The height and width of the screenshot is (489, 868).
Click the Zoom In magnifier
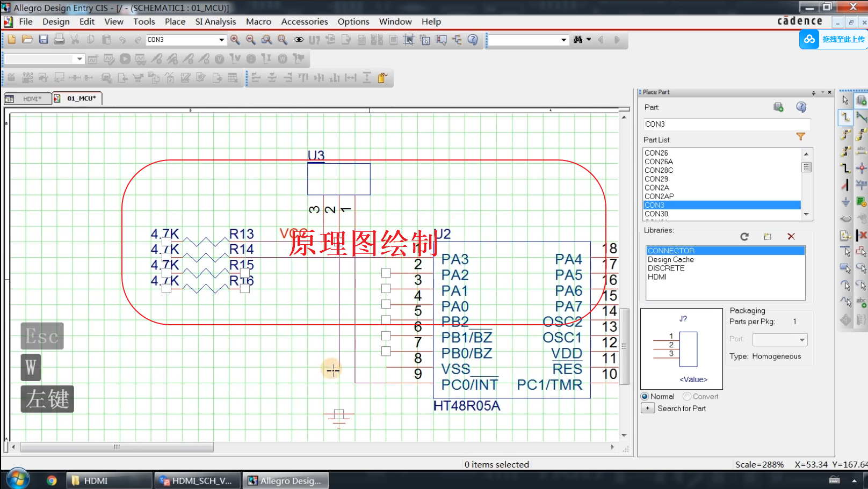235,40
